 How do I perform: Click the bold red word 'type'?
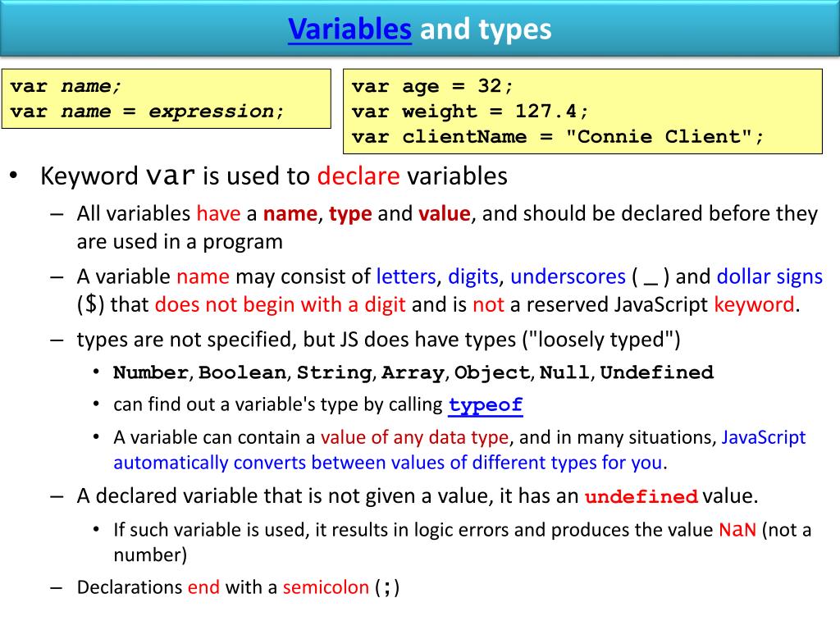(350, 214)
